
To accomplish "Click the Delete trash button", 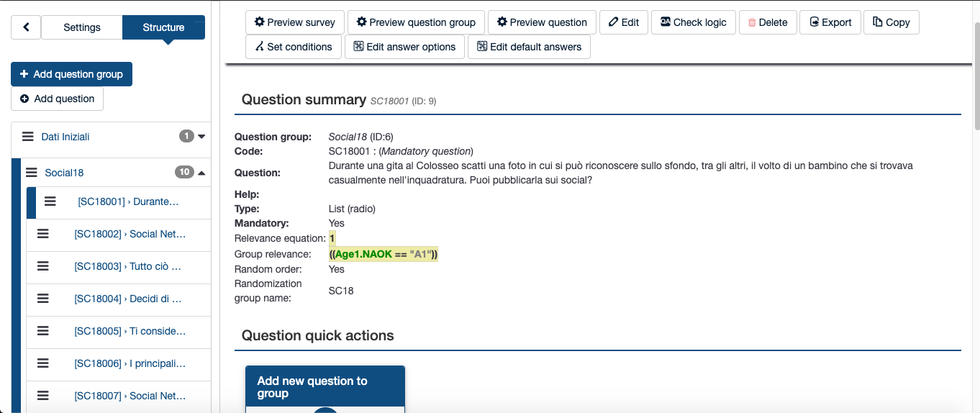I will (x=768, y=22).
